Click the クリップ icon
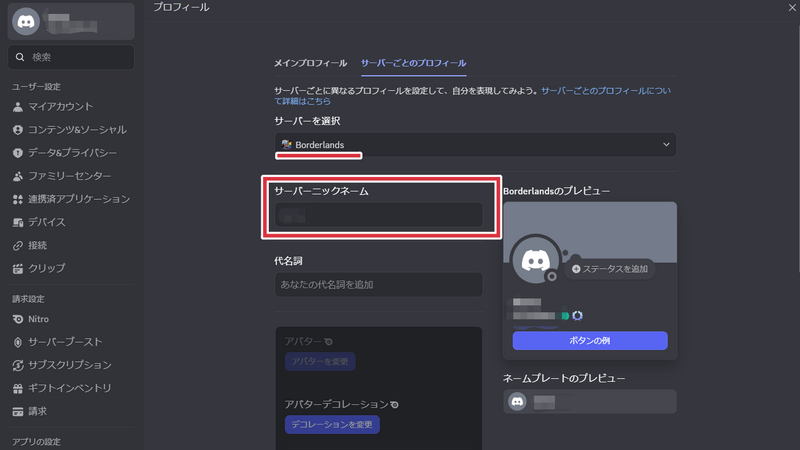This screenshot has height=450, width=800. [18, 268]
